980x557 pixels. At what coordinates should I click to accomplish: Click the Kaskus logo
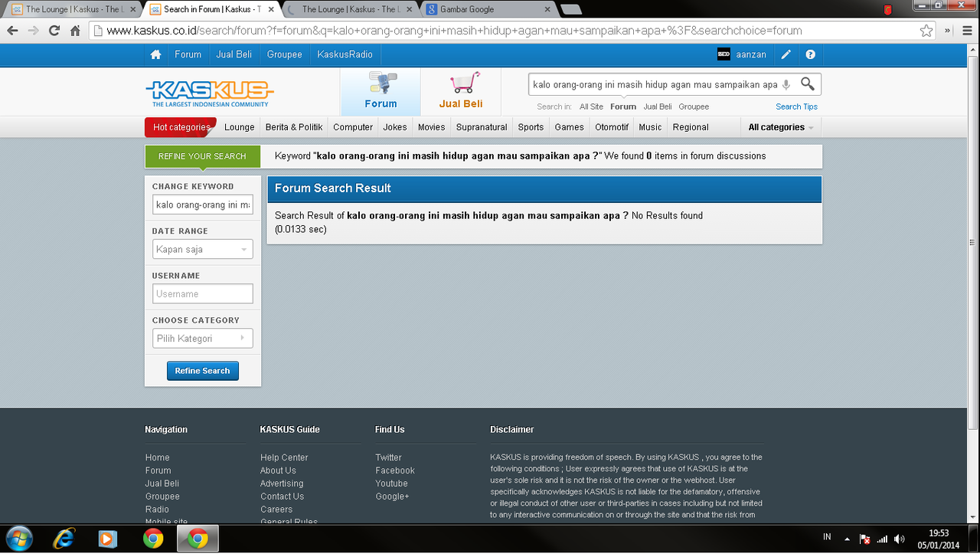click(210, 93)
